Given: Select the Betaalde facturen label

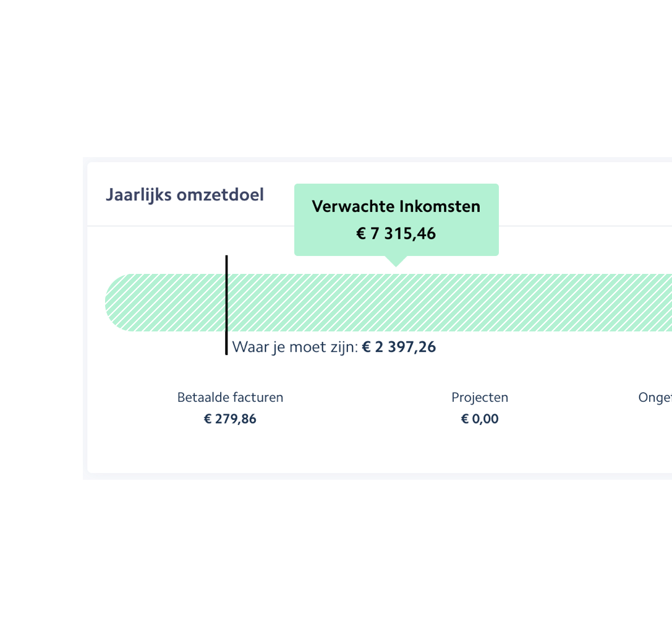Looking at the screenshot, I should [230, 397].
